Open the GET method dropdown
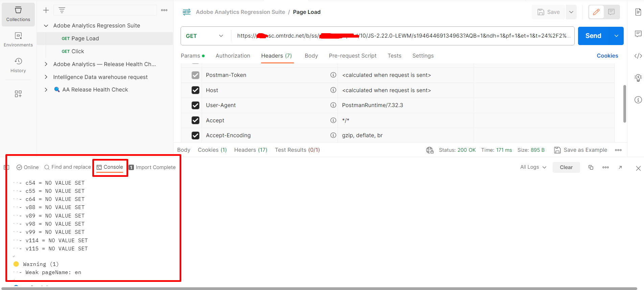The image size is (644, 290). pos(205,36)
